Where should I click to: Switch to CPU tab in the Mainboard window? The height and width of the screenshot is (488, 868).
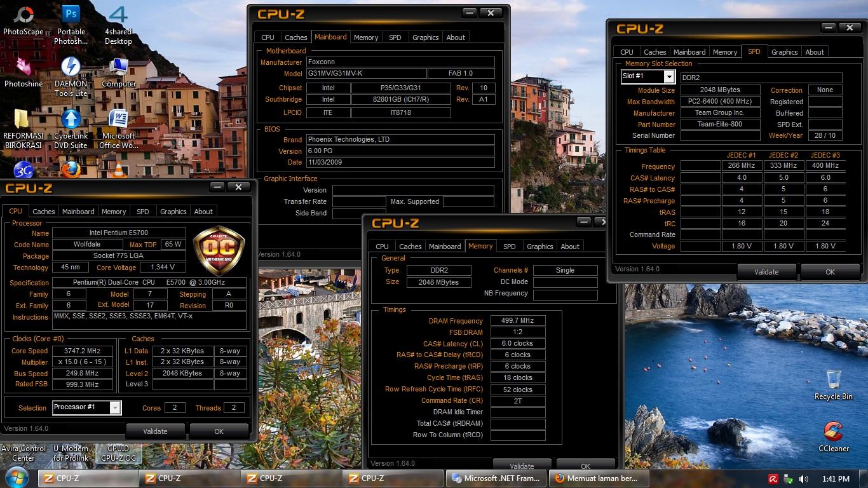click(x=268, y=37)
